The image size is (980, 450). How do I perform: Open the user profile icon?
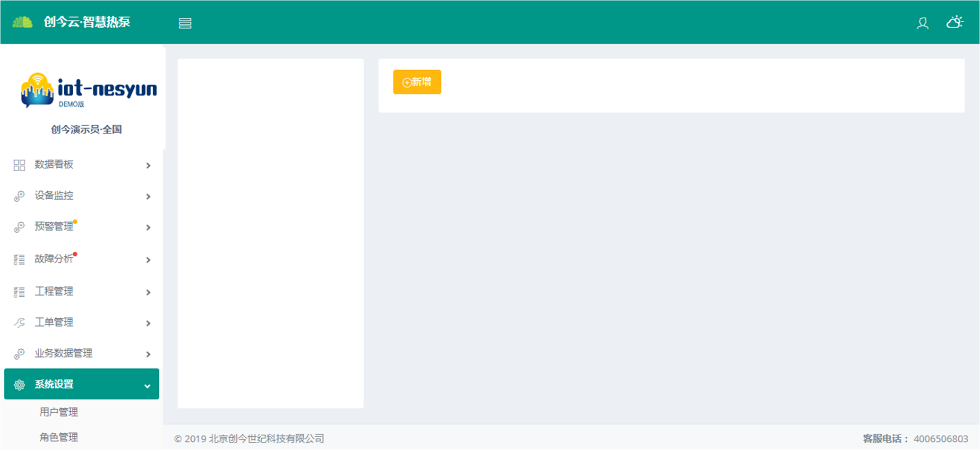pyautogui.click(x=922, y=23)
